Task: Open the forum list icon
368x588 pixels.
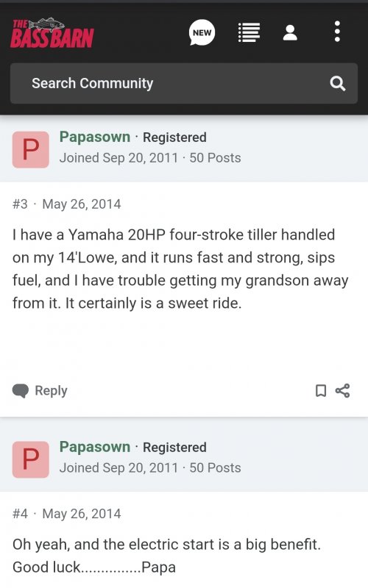Action: click(x=249, y=32)
